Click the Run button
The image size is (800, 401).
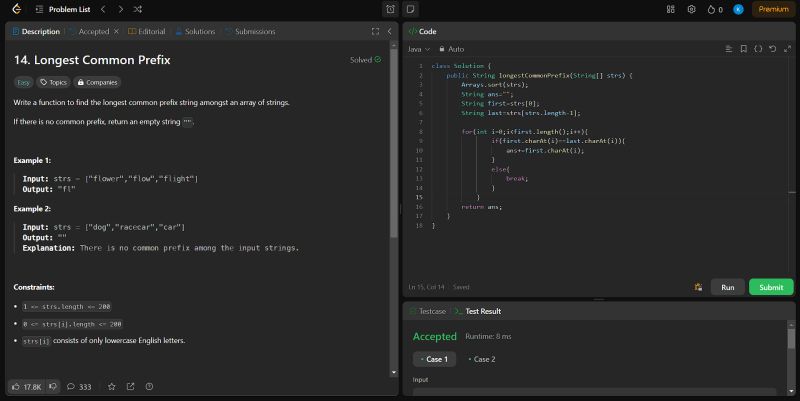tap(728, 287)
